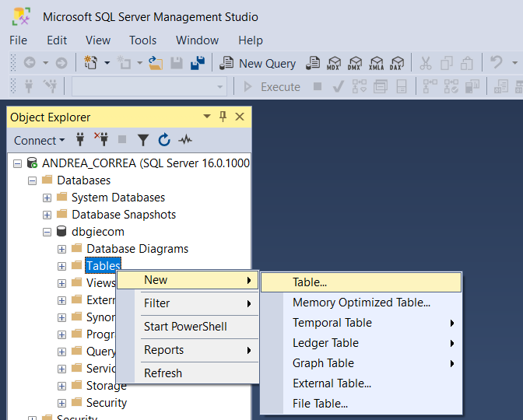This screenshot has width=523, height=420.
Task: Click Display Estimated Execution Plan icon
Action: [x=360, y=86]
